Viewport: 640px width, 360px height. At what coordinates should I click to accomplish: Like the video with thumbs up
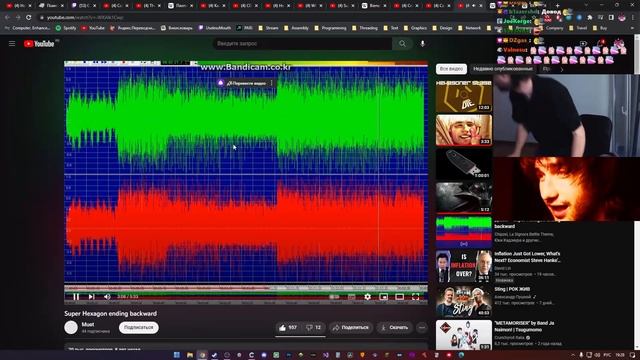tap(288, 327)
